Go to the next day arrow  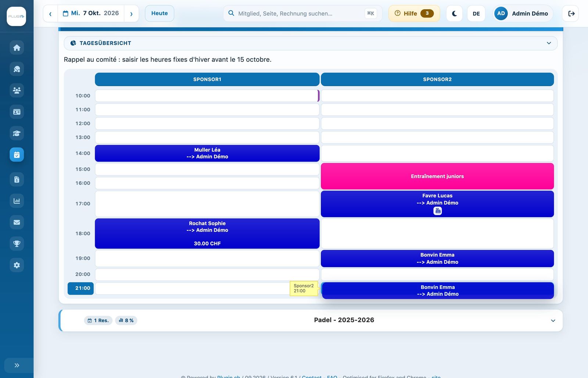coord(131,14)
